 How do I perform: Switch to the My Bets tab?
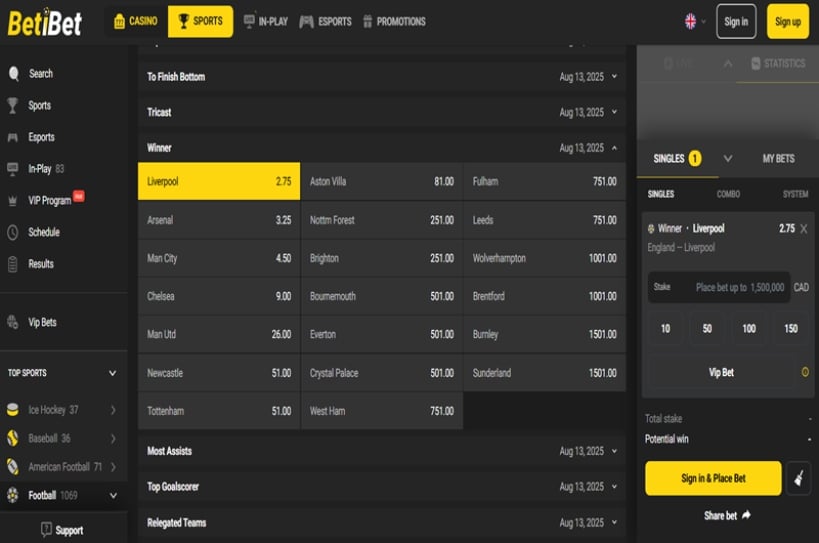click(778, 159)
